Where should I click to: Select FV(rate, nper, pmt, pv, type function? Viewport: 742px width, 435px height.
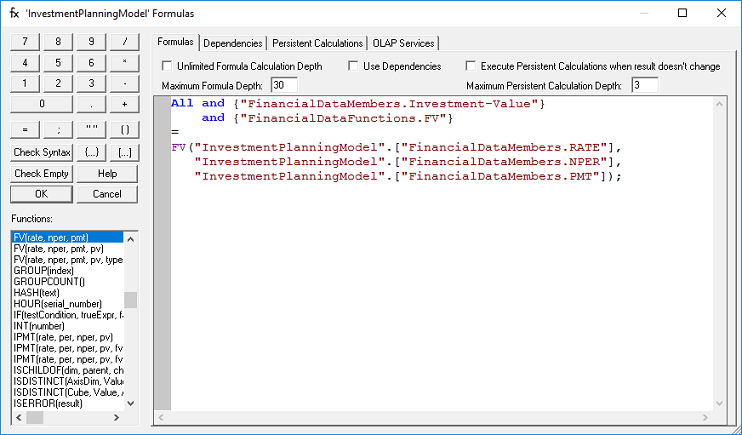click(x=68, y=260)
